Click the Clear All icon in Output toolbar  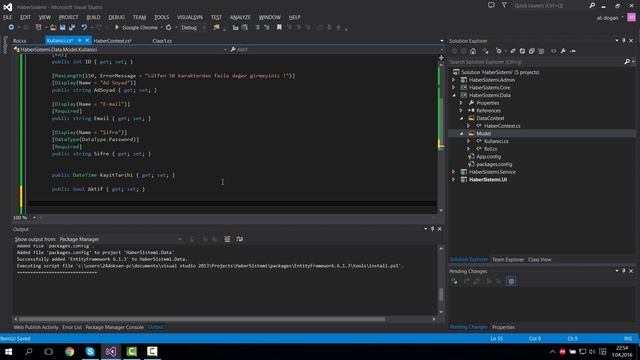click(x=227, y=239)
